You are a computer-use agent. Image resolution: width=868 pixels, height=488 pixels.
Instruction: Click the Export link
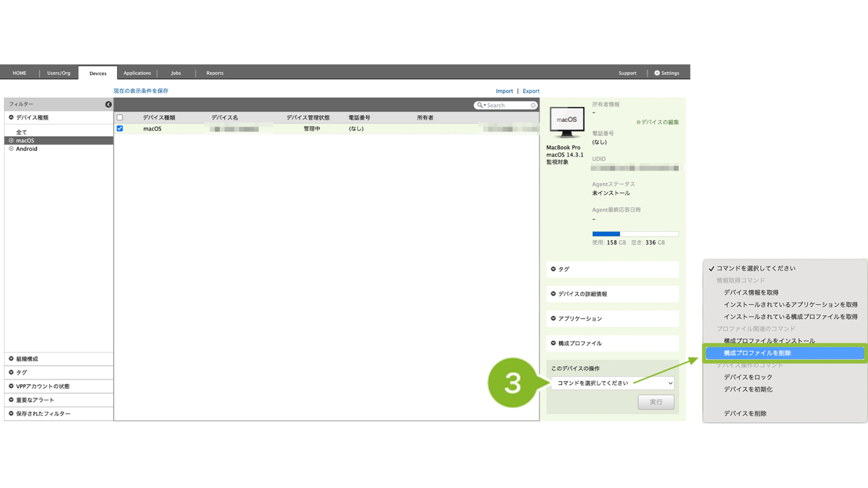pos(531,91)
